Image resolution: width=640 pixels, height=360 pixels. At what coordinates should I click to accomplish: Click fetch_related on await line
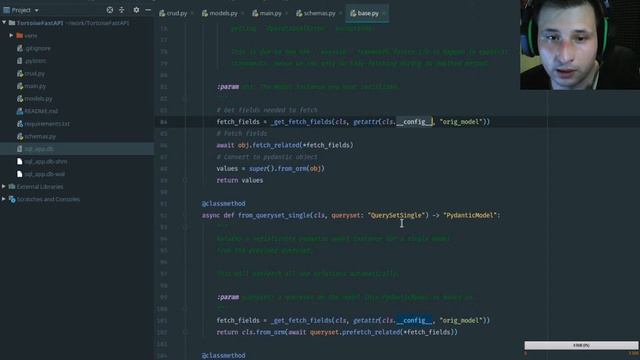pos(276,145)
